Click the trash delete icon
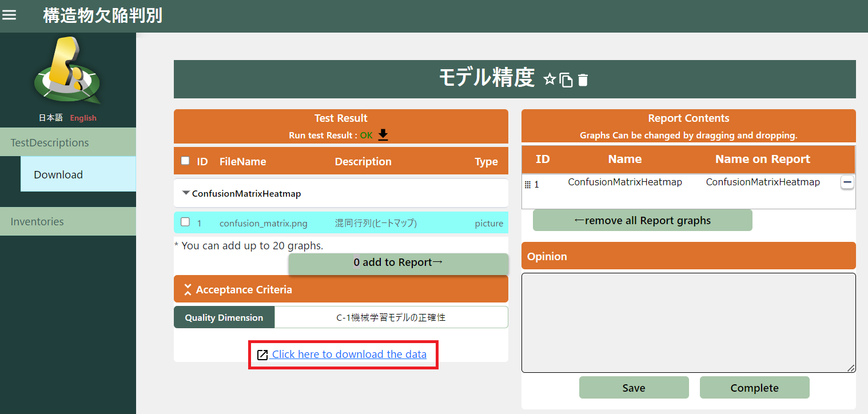Viewport: 868px width, 414px height. coord(583,80)
